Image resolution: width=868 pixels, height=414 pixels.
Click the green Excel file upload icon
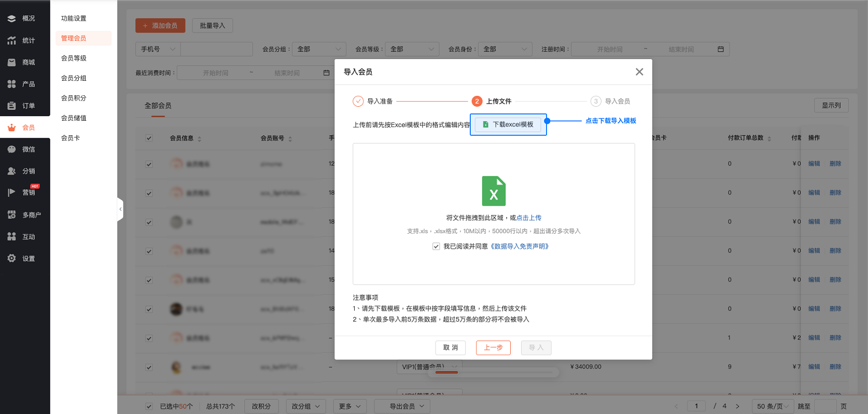[494, 191]
